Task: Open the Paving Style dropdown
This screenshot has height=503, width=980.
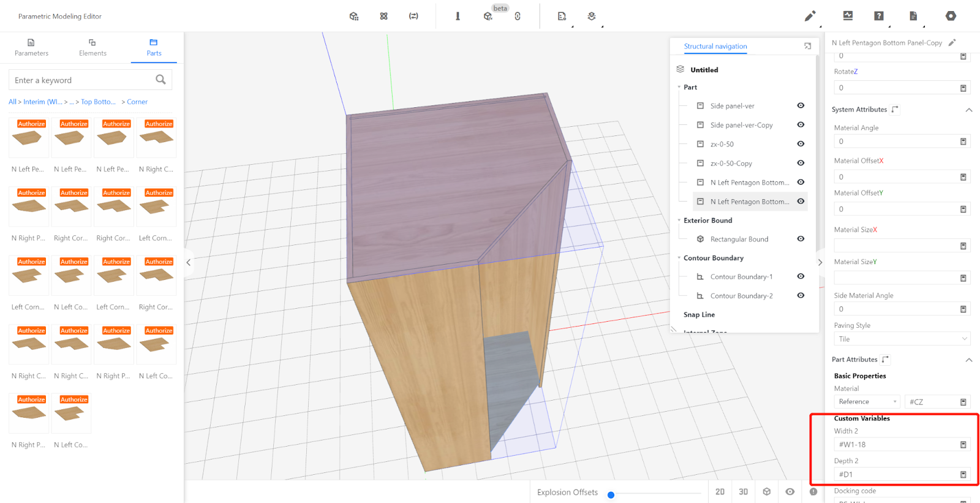Action: pos(902,339)
